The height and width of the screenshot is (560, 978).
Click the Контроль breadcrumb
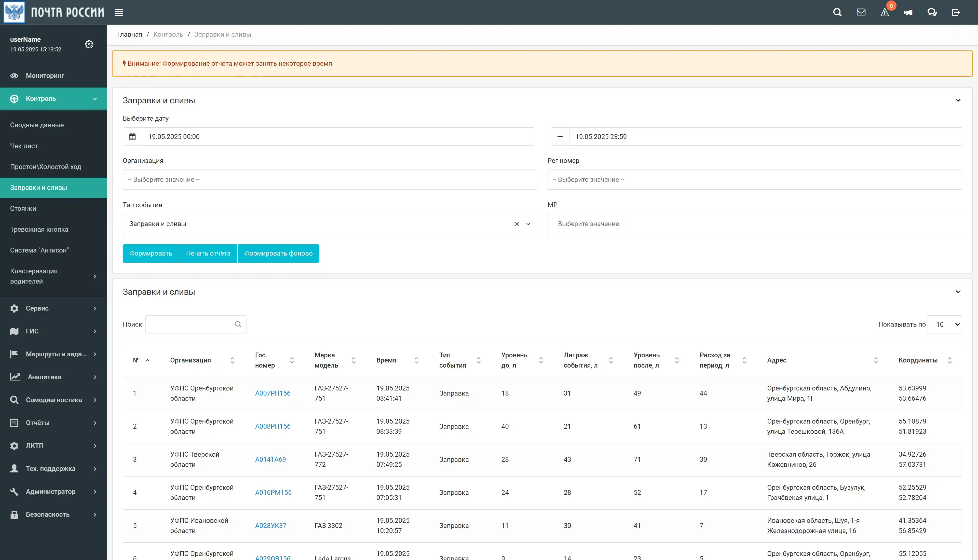(168, 35)
